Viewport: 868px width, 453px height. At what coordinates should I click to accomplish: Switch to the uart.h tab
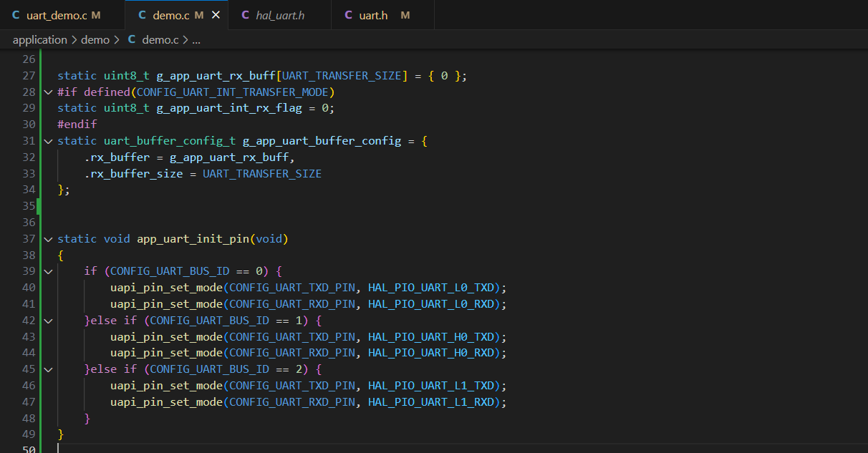tap(382, 15)
